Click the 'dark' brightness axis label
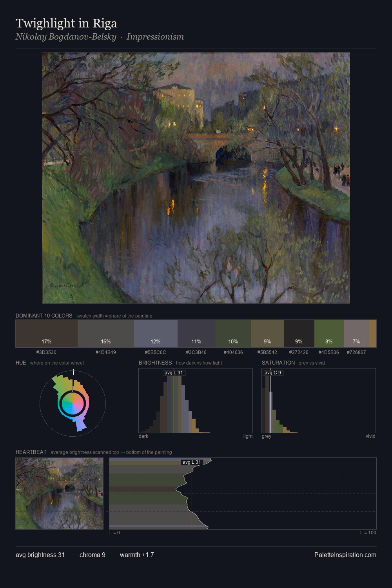The height and width of the screenshot is (588, 392). tap(143, 436)
